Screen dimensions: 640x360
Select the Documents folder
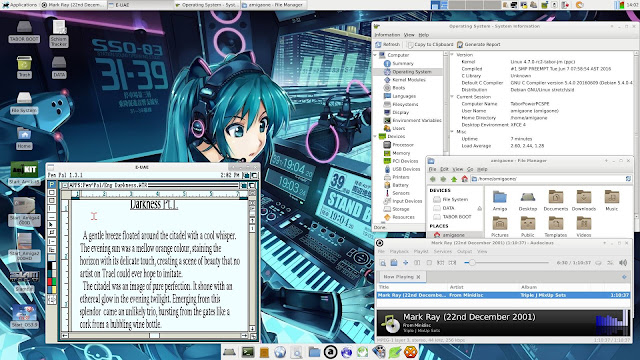pyautogui.click(x=556, y=201)
